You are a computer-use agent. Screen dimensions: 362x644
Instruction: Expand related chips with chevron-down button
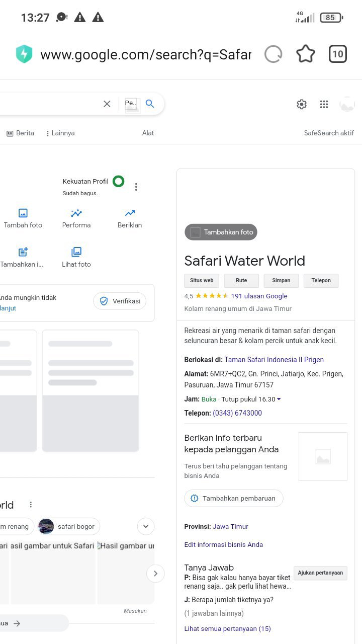click(146, 527)
